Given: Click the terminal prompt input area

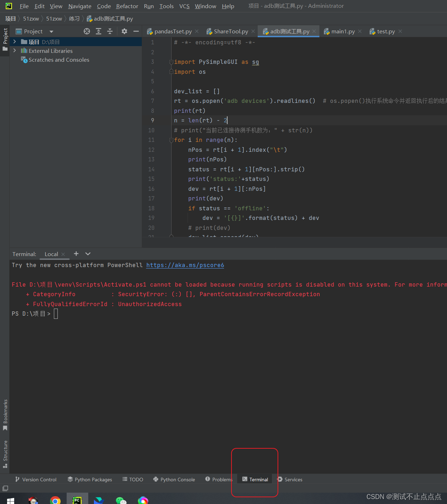Looking at the screenshot, I should point(56,314).
